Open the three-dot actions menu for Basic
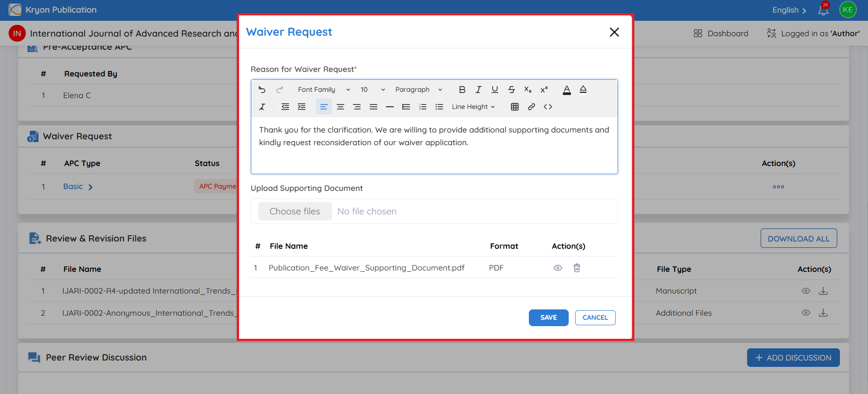 [x=778, y=187]
